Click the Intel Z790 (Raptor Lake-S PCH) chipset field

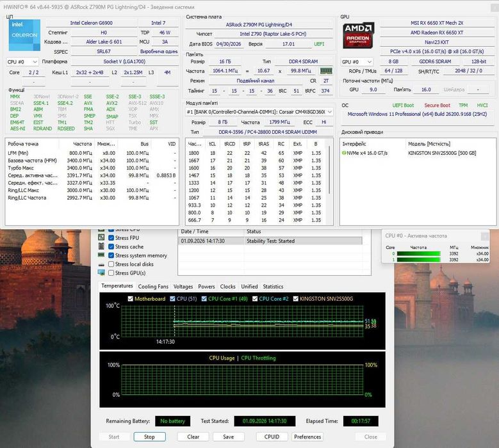(273, 34)
